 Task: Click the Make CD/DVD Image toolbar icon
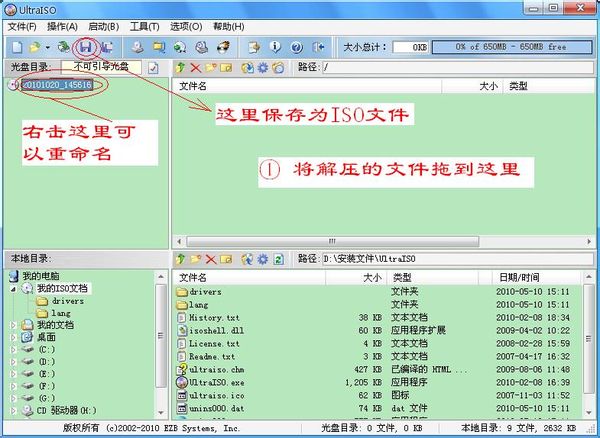click(137, 47)
